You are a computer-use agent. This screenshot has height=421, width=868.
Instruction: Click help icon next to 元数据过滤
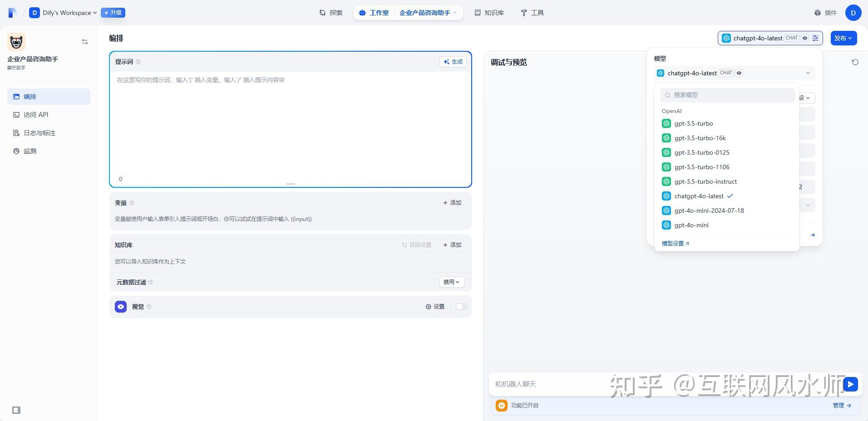tap(150, 282)
